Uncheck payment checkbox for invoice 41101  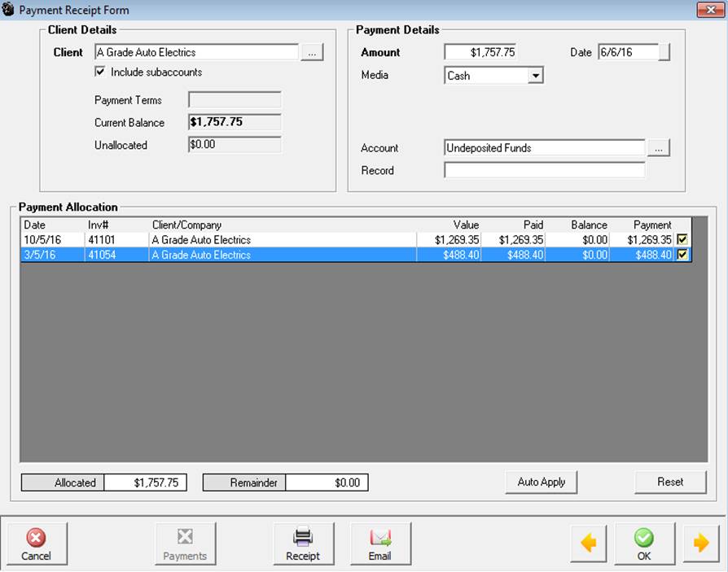tap(682, 239)
